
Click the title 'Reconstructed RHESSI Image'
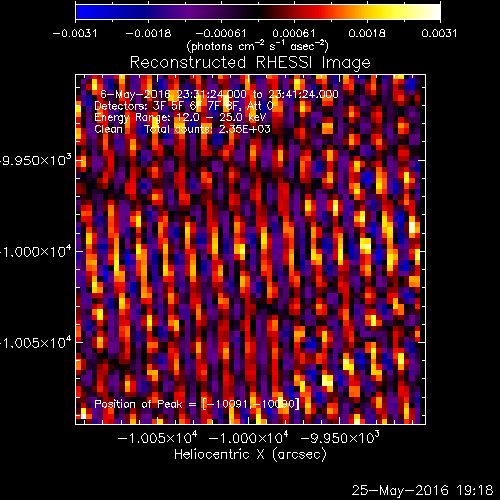click(x=250, y=63)
